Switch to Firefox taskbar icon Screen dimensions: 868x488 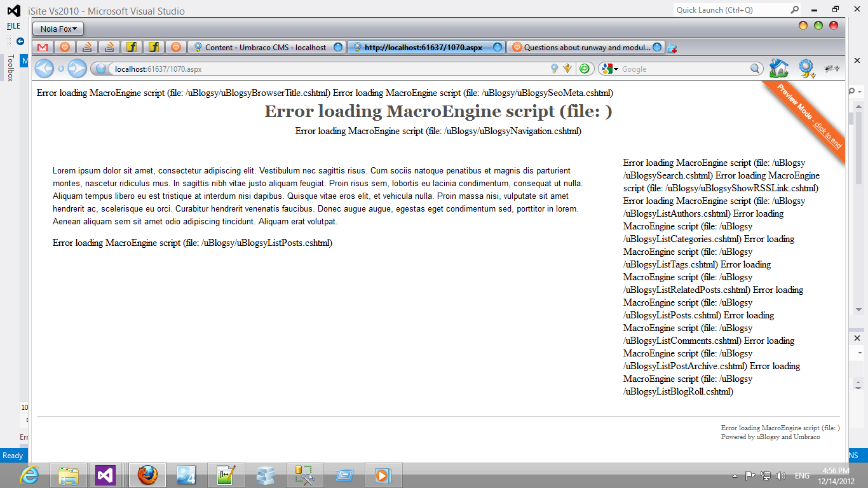point(147,475)
